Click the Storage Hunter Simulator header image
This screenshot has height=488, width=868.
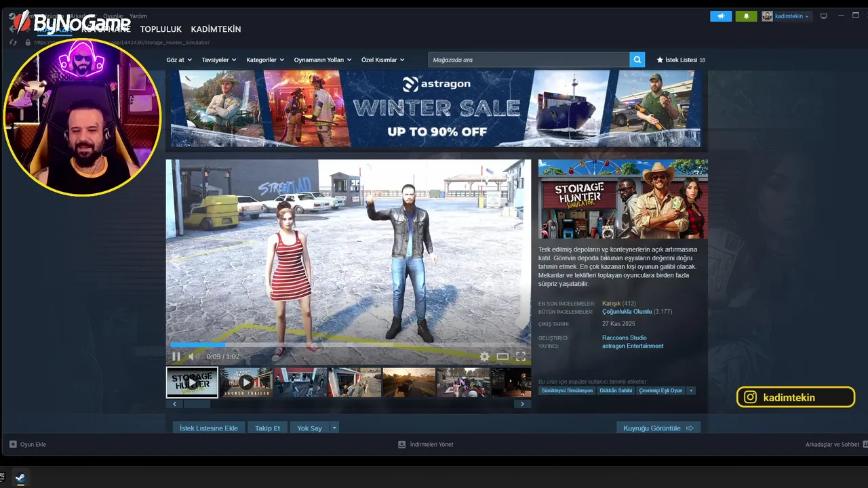623,199
